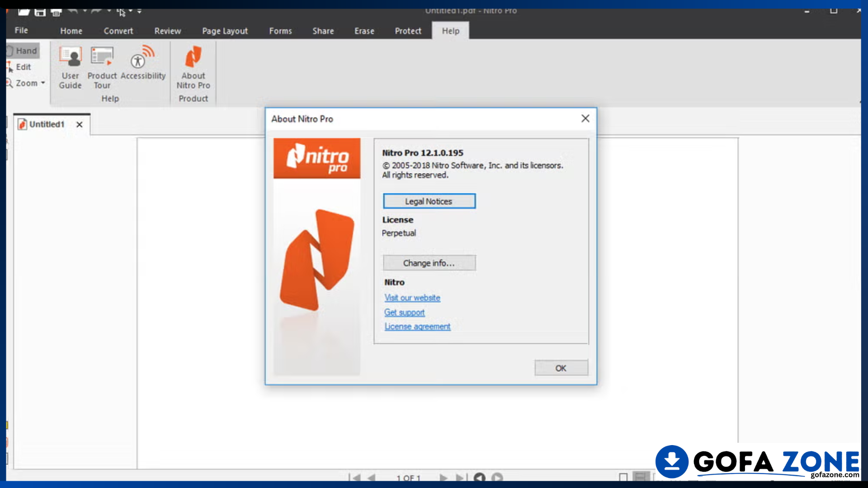Screen dimensions: 868x488
Task: Click OK in About dialog
Action: tap(561, 368)
